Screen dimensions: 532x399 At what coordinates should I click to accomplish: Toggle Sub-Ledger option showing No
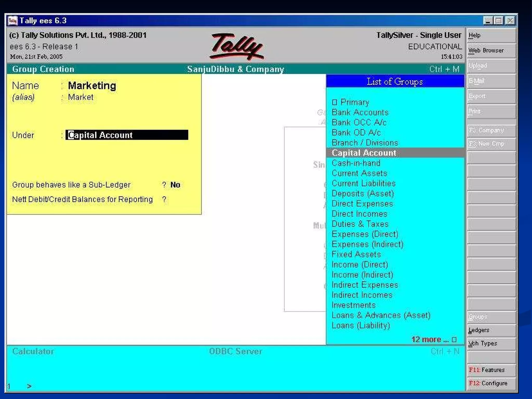click(x=175, y=185)
